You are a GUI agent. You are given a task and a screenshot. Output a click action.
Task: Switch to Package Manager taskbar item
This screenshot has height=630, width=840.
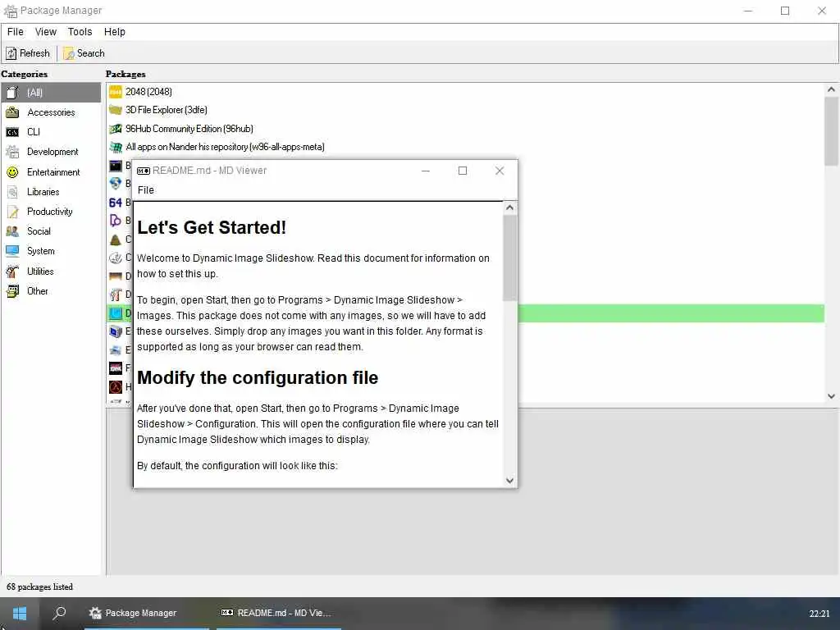pyautogui.click(x=147, y=613)
